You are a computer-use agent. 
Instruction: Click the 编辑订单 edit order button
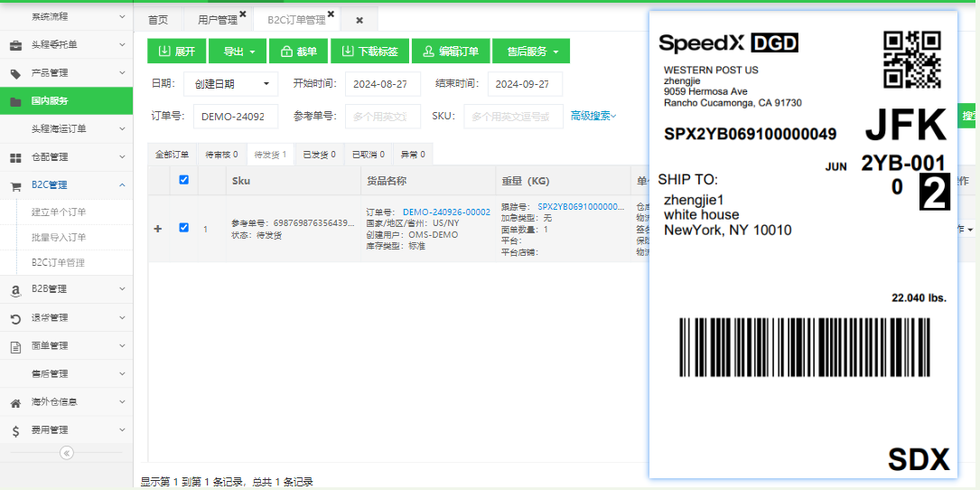(451, 52)
